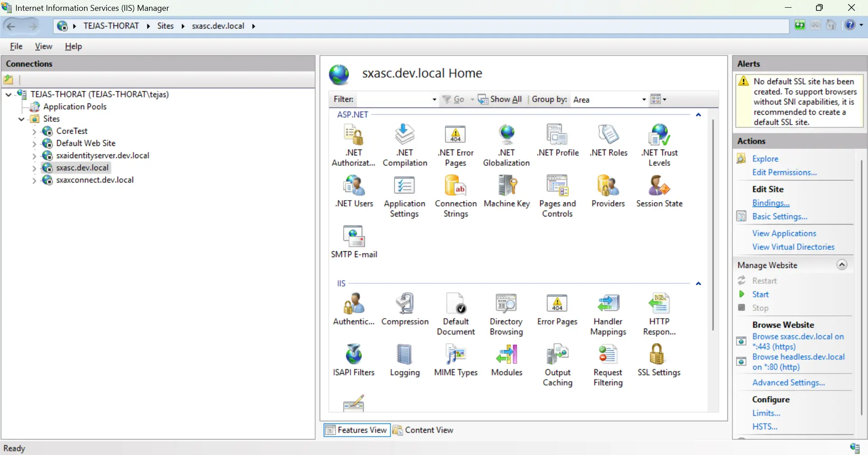868x455 pixels.
Task: Collapse the TEJAS-THORAT server node
Action: (x=9, y=94)
